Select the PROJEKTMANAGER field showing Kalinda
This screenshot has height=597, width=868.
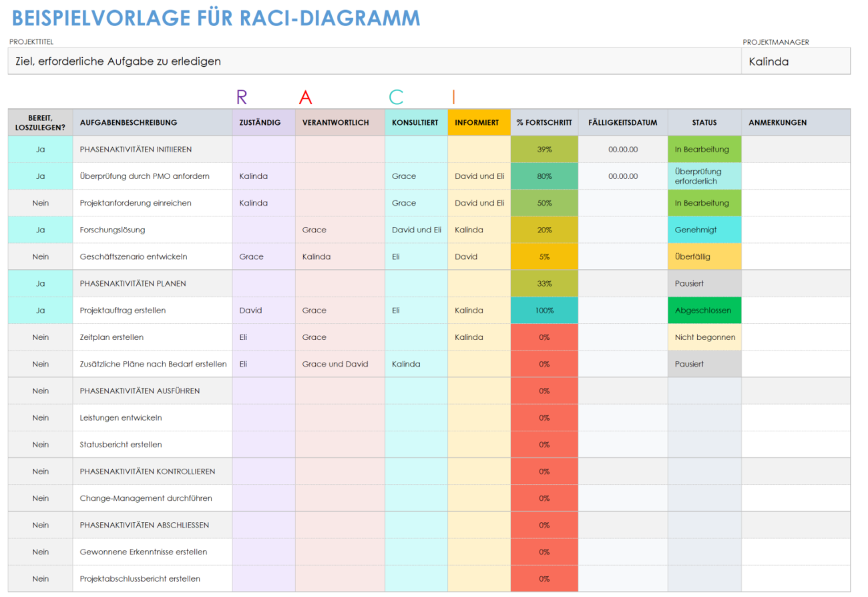coord(796,61)
